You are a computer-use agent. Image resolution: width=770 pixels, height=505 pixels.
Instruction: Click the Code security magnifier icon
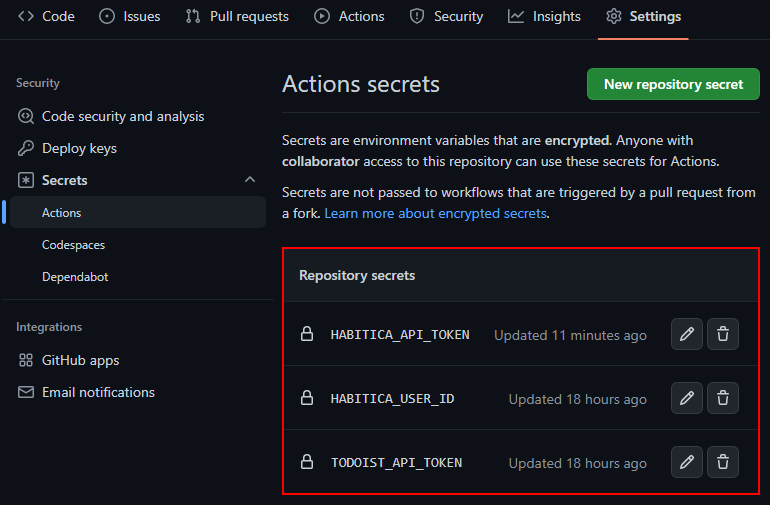[x=26, y=116]
